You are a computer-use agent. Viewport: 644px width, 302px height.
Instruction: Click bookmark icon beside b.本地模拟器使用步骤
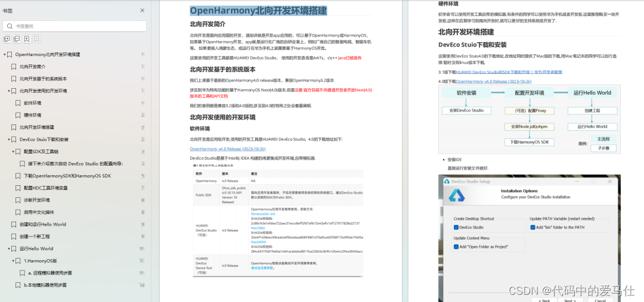pyautogui.click(x=18, y=285)
